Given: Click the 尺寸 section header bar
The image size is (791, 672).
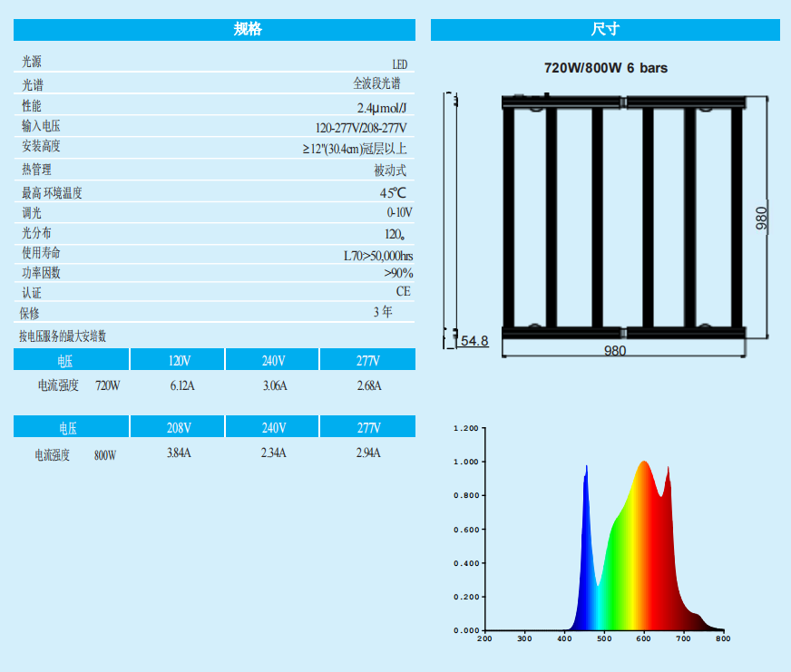Looking at the screenshot, I should (605, 29).
